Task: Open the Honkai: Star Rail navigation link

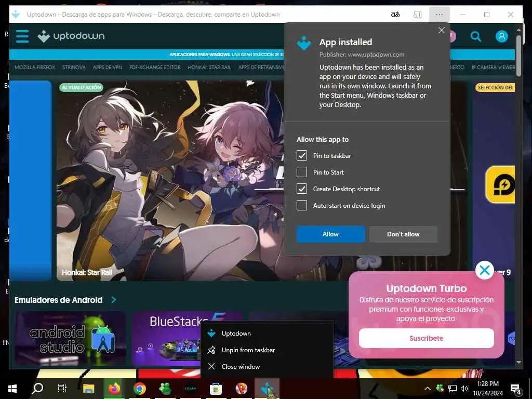Action: [x=209, y=67]
